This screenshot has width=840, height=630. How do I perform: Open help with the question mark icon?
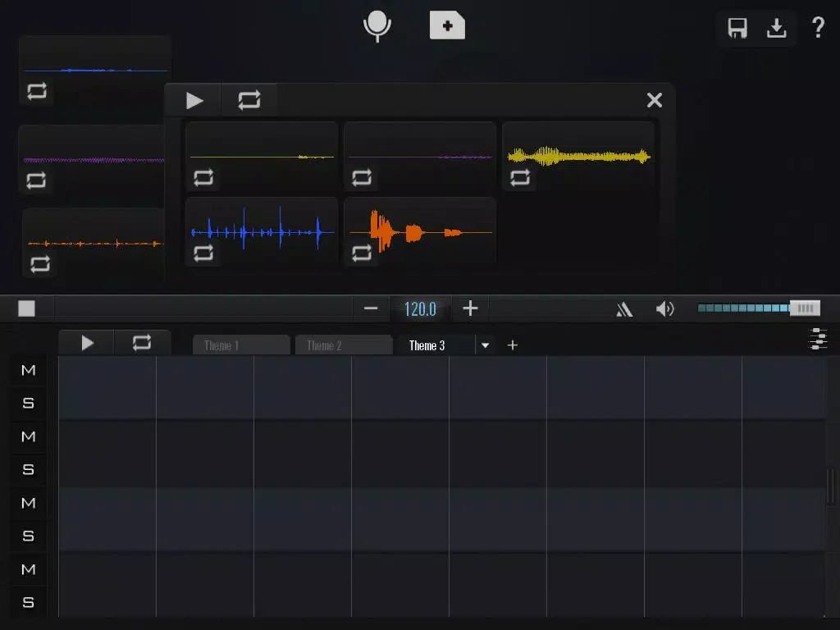point(818,27)
